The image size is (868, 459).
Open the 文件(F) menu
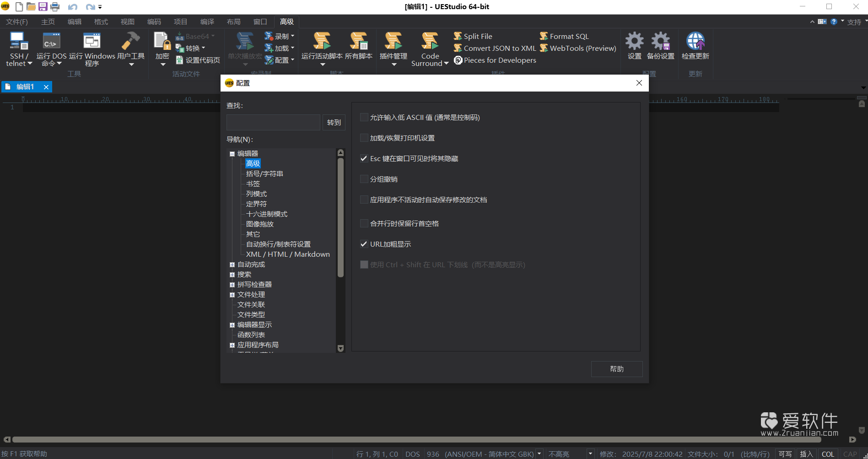pos(16,22)
